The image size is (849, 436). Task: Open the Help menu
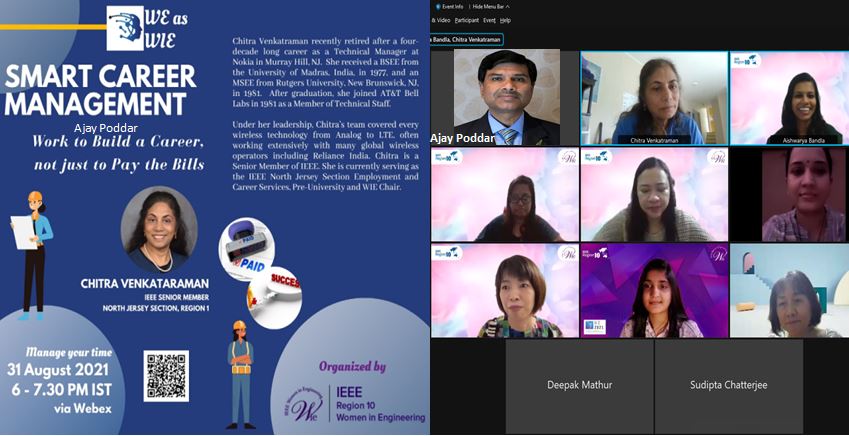pos(505,20)
